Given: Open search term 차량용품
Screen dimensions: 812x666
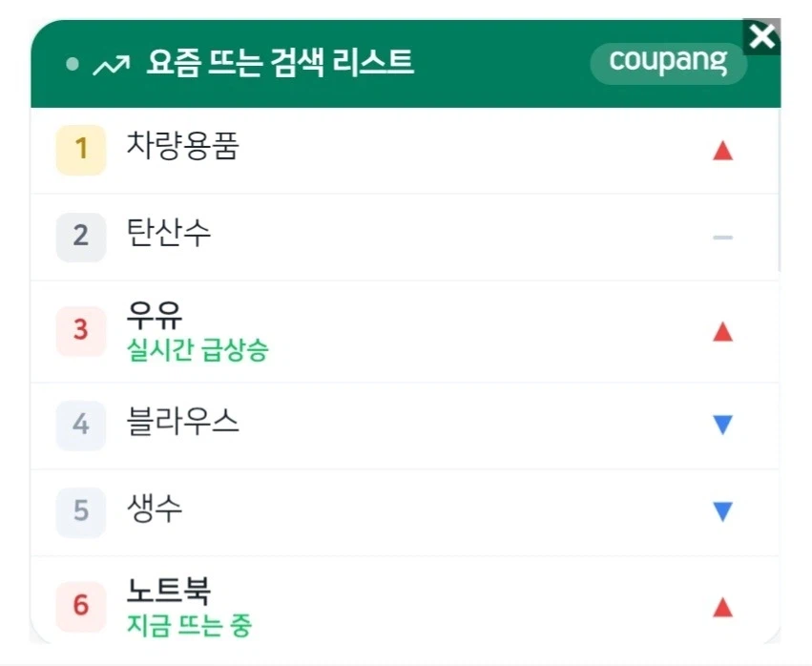Looking at the screenshot, I should coord(183,146).
